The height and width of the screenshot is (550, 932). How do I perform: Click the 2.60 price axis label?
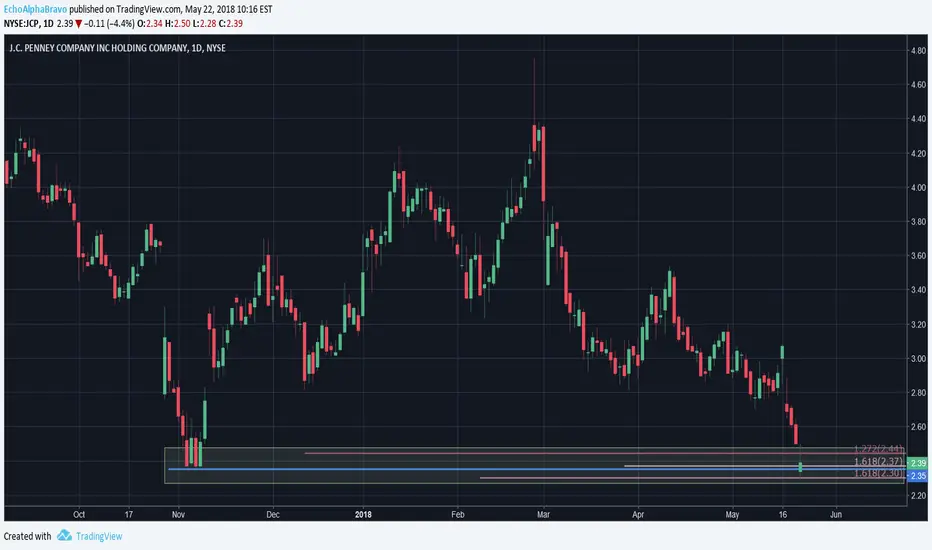[918, 427]
